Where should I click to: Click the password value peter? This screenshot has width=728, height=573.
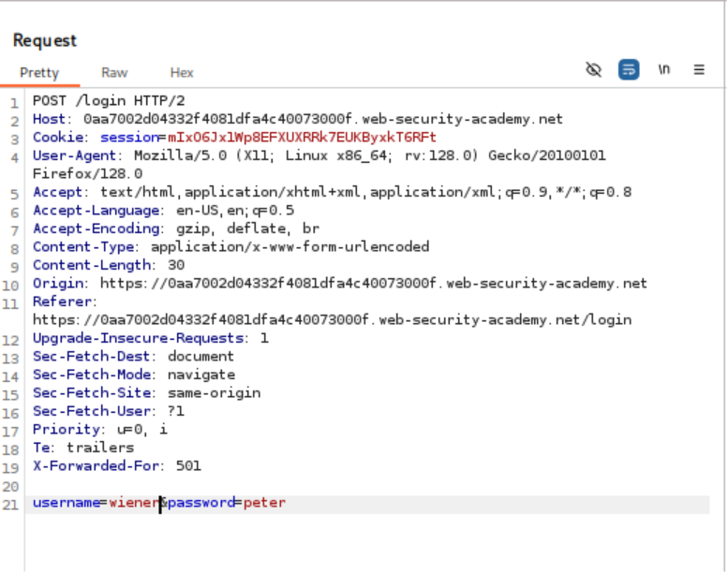[x=264, y=503]
